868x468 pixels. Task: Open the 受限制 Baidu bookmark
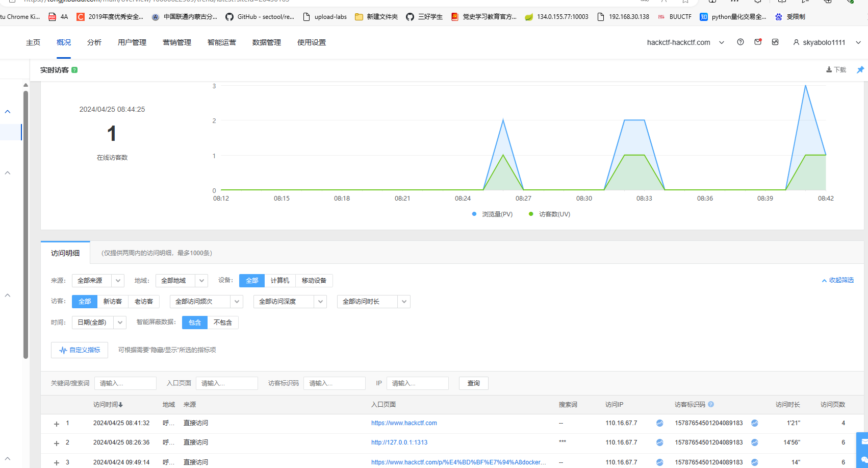(x=790, y=17)
